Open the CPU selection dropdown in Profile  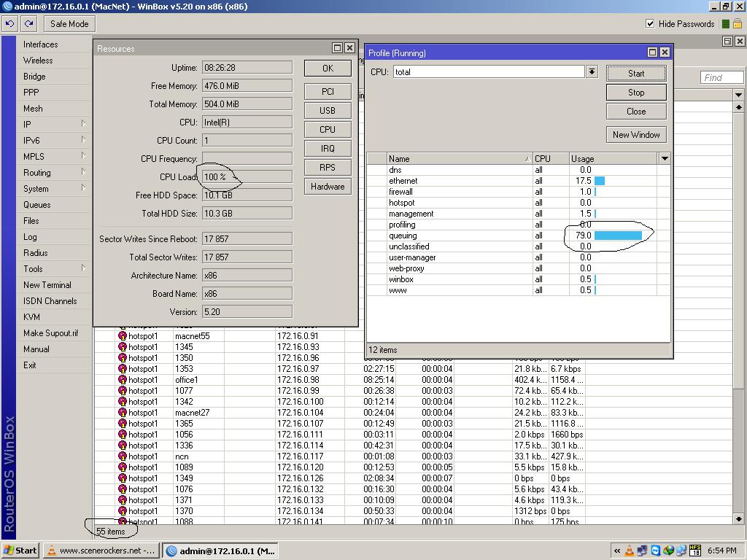click(x=592, y=71)
